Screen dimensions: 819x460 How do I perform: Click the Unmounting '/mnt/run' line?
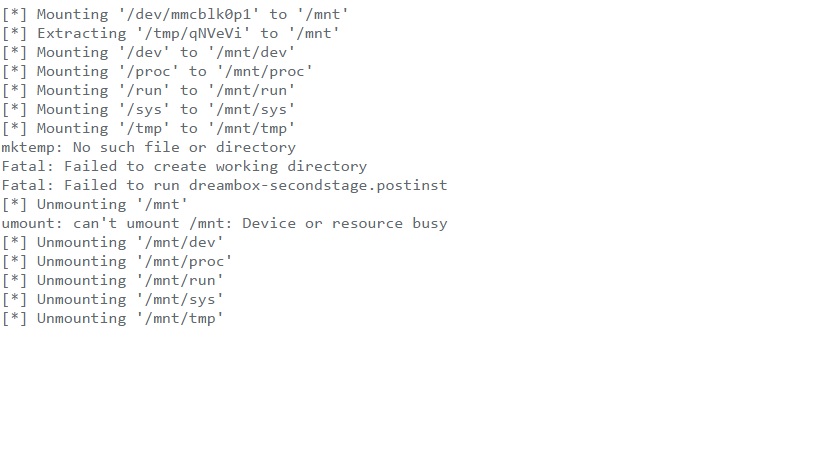pos(112,280)
